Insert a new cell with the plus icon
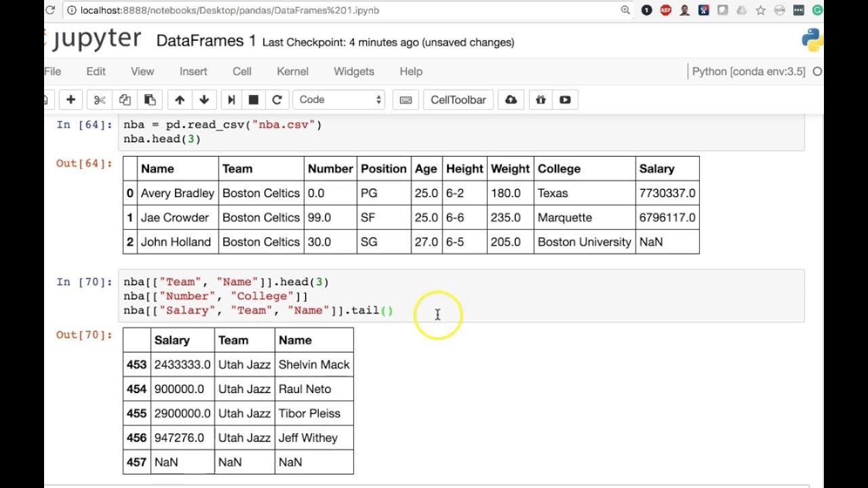 71,100
